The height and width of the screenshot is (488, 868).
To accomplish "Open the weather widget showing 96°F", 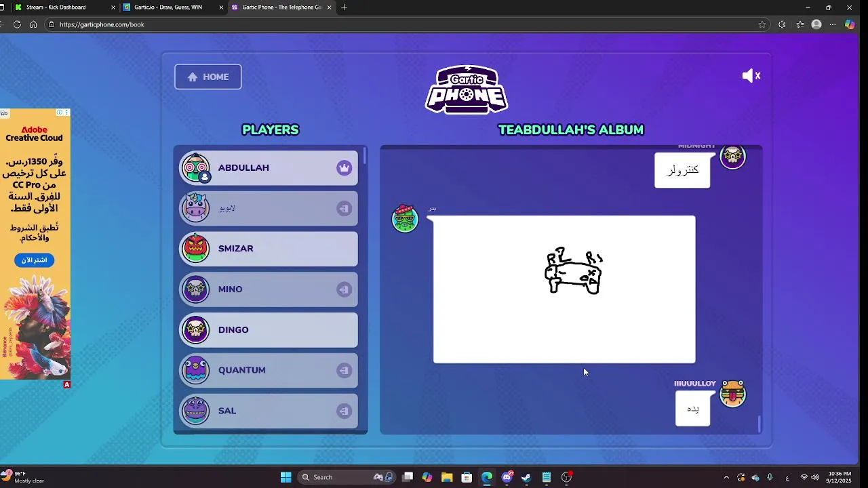I will click(24, 477).
